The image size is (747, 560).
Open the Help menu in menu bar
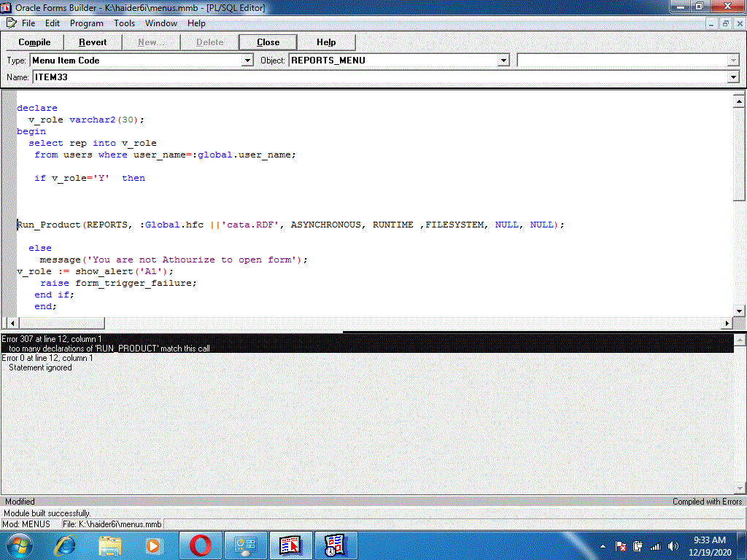pyautogui.click(x=196, y=23)
